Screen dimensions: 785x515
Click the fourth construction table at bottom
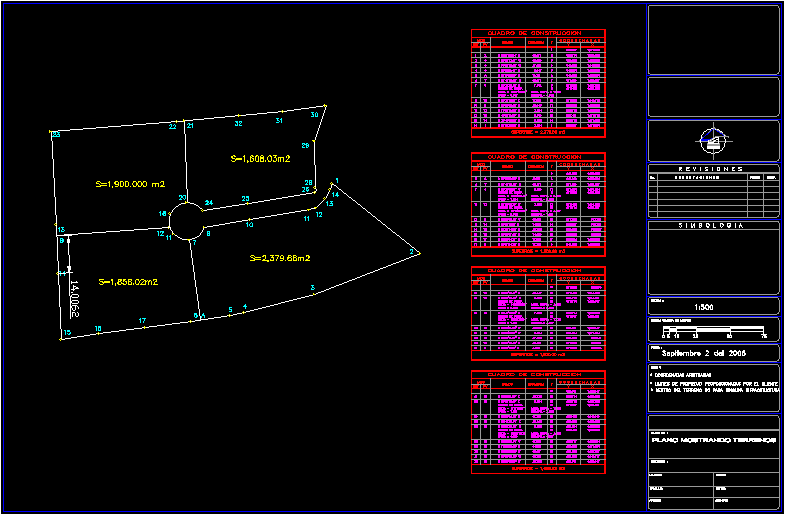tap(538, 420)
